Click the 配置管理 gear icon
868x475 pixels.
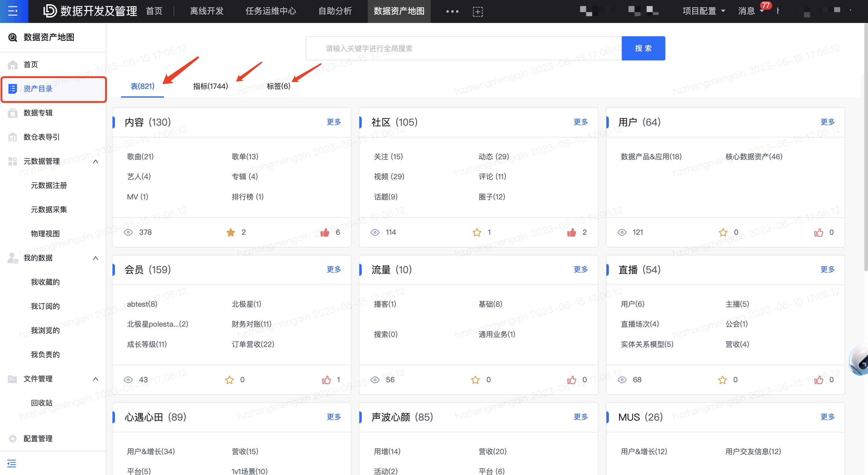coord(13,439)
